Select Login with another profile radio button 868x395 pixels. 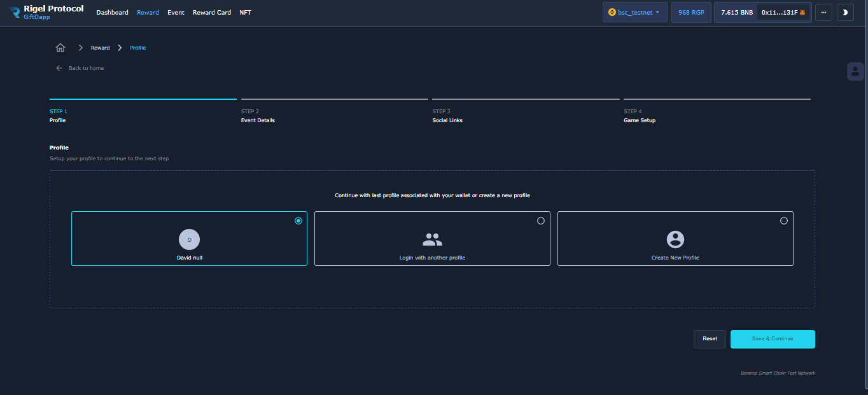coord(541,221)
